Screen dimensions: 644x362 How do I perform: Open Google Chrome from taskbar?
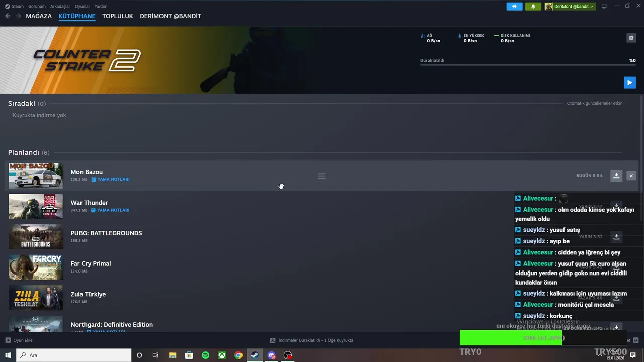(x=238, y=355)
